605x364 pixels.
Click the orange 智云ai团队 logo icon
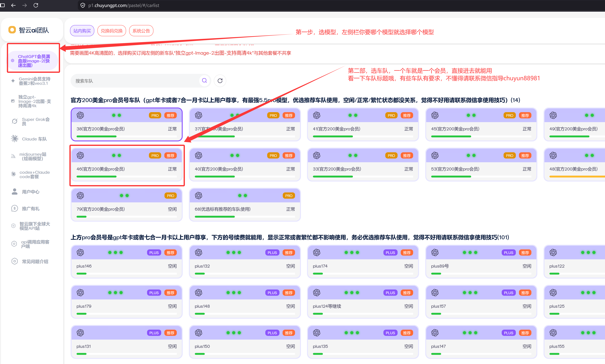12,30
